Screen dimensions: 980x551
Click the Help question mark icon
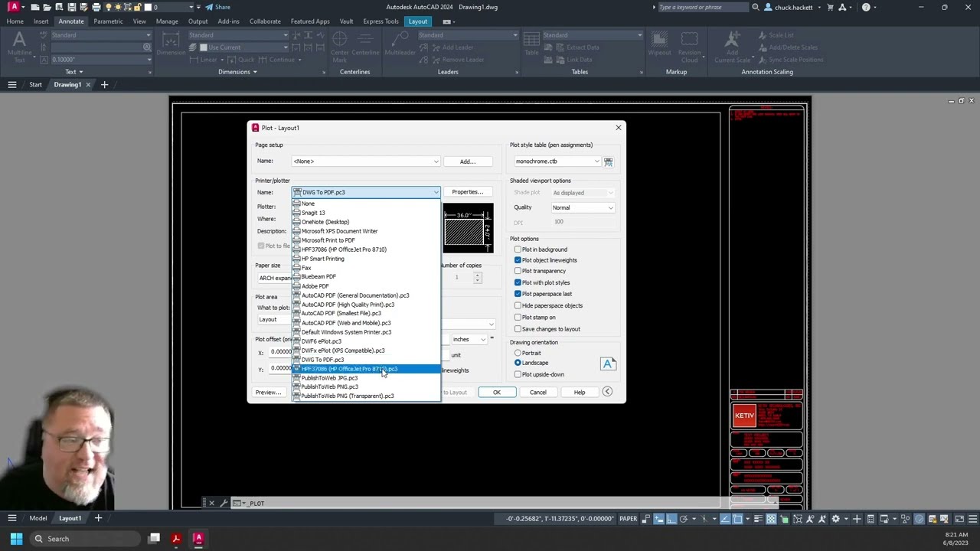tap(866, 7)
